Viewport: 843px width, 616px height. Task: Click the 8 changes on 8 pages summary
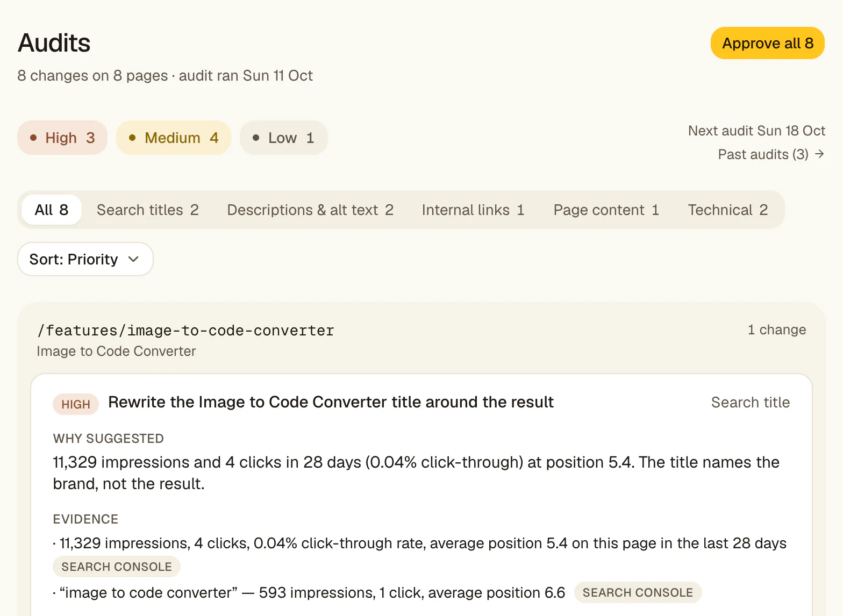tap(92, 75)
